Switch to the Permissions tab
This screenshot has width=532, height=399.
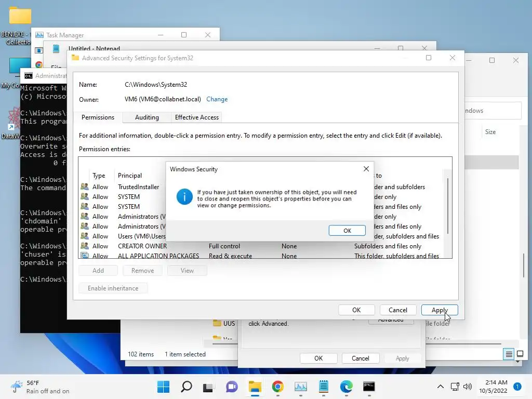98,117
